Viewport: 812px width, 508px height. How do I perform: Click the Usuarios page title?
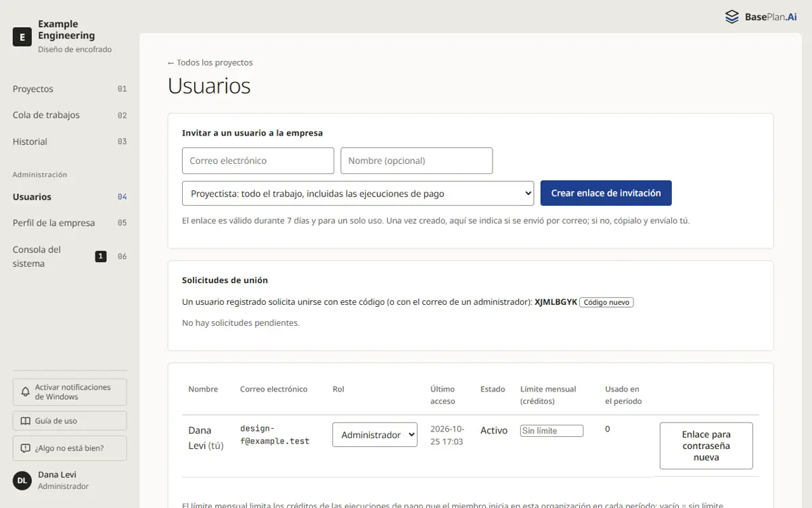209,85
